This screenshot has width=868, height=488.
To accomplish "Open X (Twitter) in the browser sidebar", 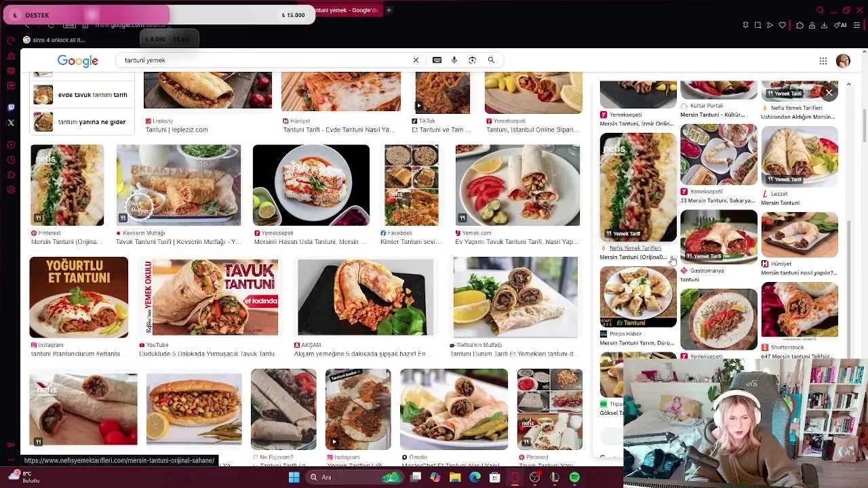I will pos(11,123).
